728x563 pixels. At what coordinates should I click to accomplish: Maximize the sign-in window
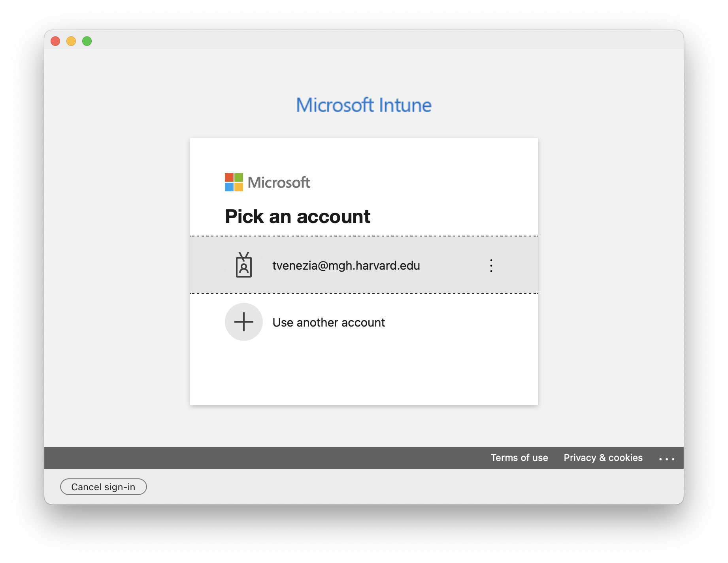pos(87,41)
